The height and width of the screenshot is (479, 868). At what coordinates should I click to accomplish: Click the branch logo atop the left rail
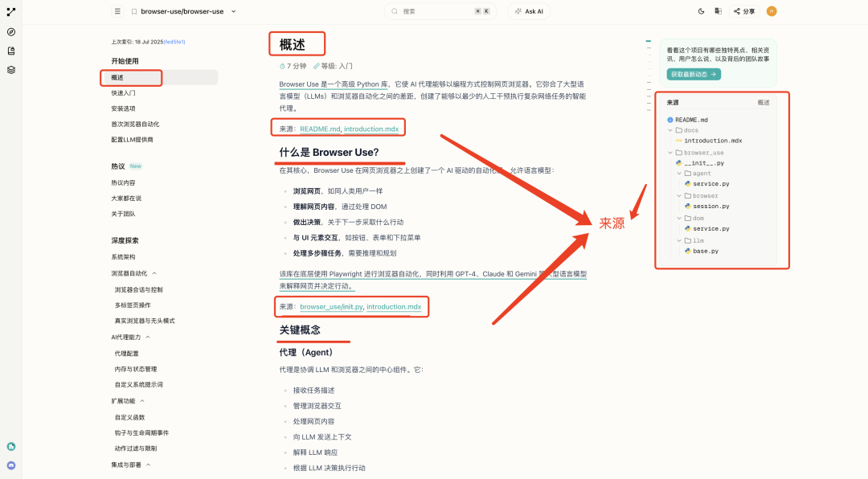click(x=11, y=11)
